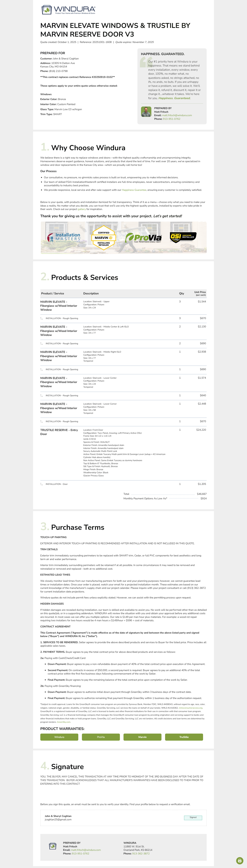Open the nmlsconsumeraccess.org link
Image resolution: width=247 pixels, height=868 pixels.
(x=190, y=708)
